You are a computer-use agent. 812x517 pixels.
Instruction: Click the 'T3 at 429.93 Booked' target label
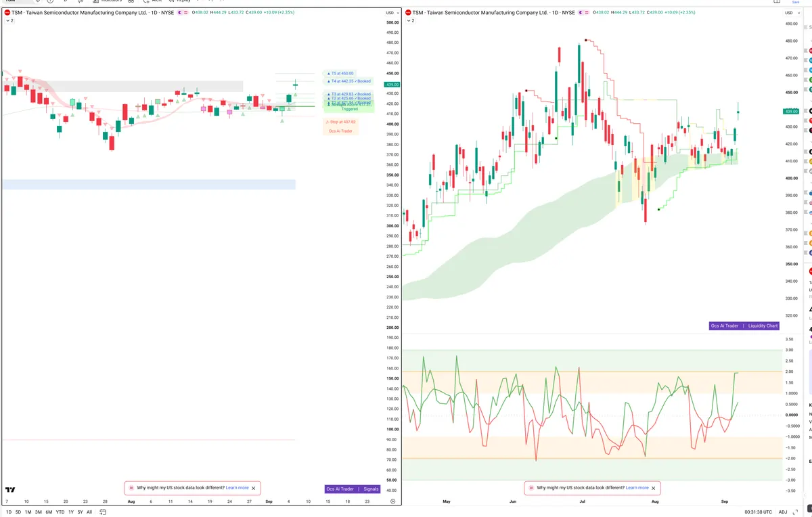tap(349, 94)
